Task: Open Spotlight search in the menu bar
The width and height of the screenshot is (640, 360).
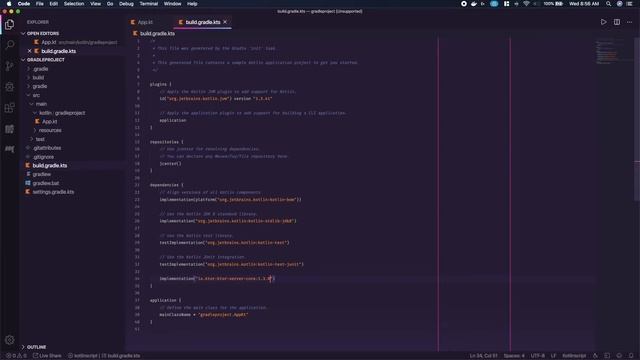Action: 608,4
